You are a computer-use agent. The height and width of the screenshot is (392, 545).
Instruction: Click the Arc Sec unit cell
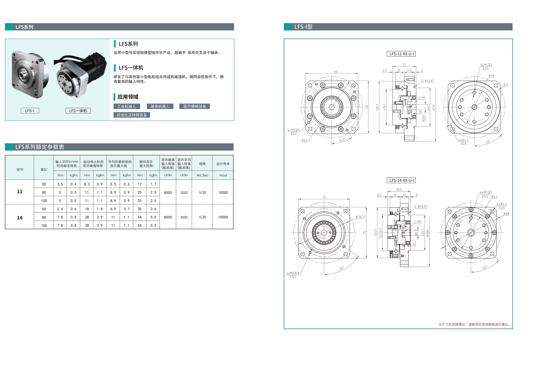(x=202, y=175)
